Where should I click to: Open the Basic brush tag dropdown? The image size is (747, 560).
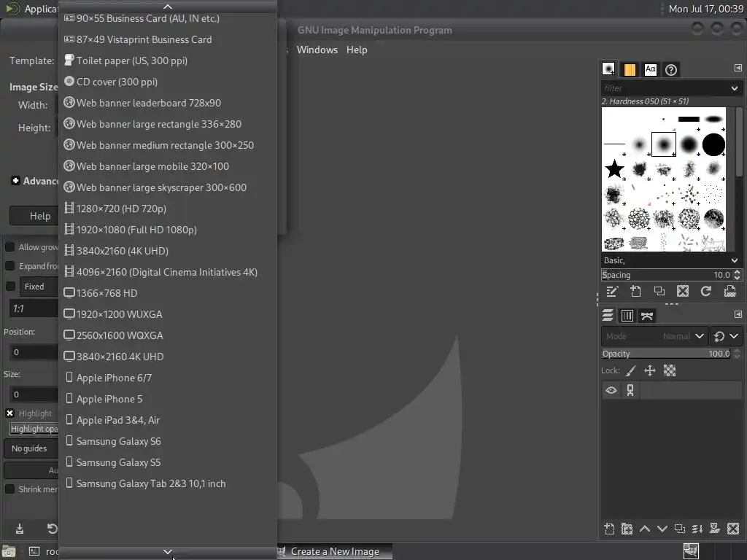click(x=734, y=260)
